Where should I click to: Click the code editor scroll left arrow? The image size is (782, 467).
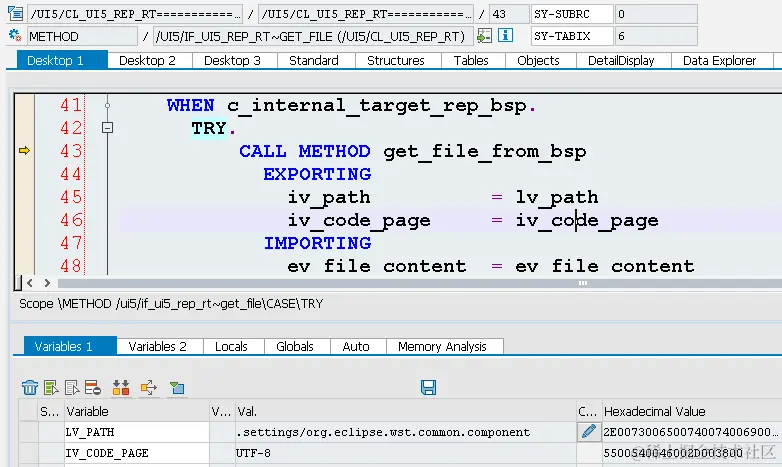click(30, 283)
